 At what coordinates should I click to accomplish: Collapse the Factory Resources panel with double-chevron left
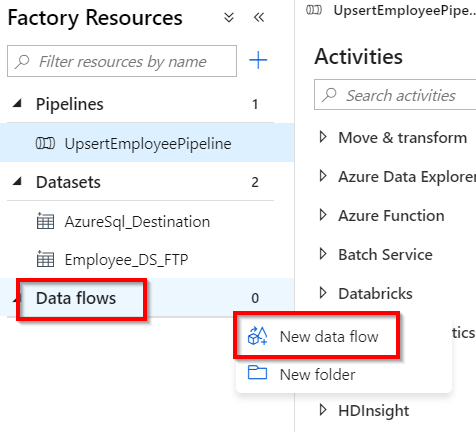coord(259,17)
